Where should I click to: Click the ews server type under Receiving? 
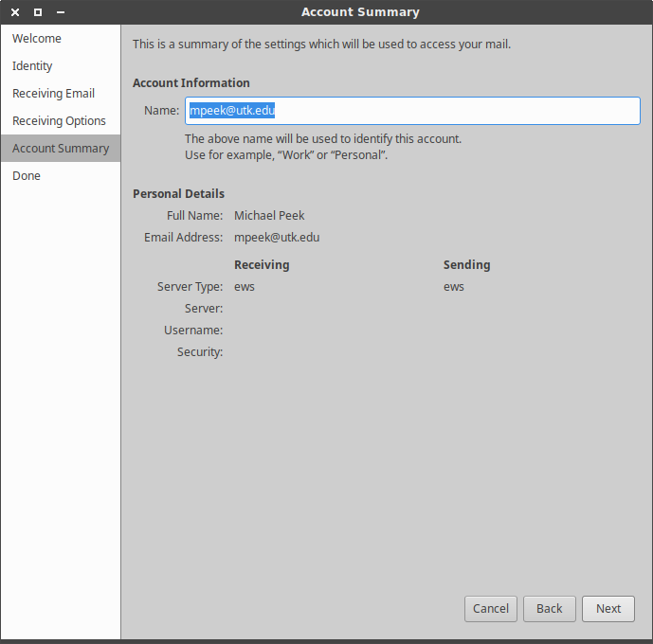pyautogui.click(x=245, y=287)
